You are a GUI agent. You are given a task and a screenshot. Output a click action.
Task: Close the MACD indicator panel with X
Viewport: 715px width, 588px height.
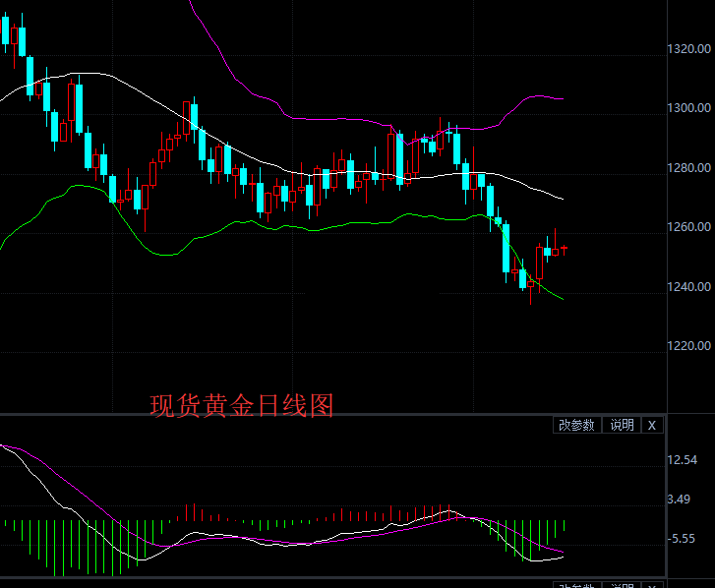point(653,425)
